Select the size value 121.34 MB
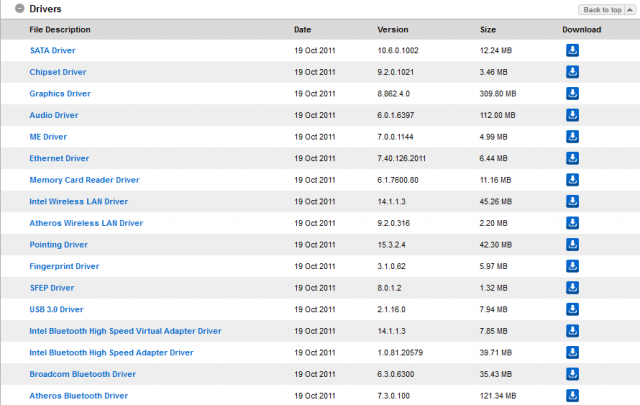Viewport: 640px width, 405px height. (x=498, y=396)
